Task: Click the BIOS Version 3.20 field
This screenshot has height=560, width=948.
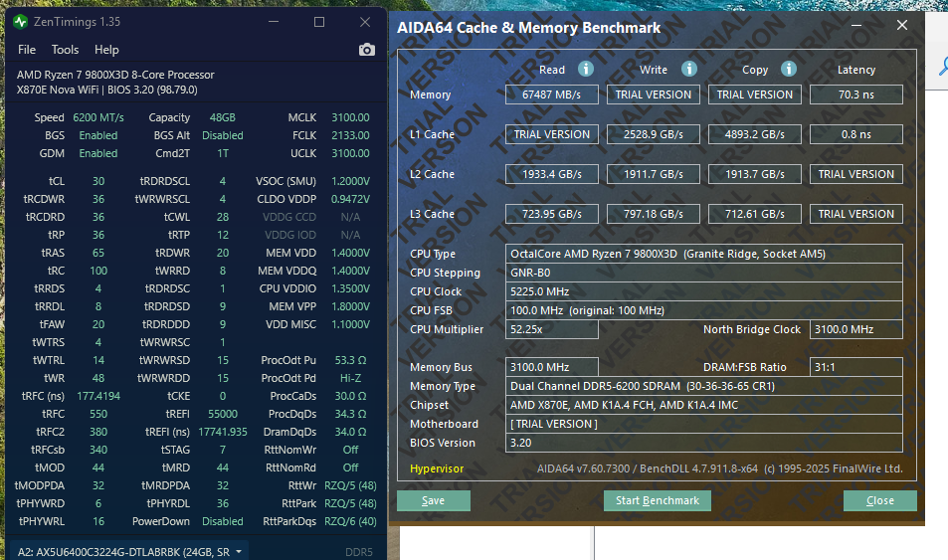Action: [703, 443]
